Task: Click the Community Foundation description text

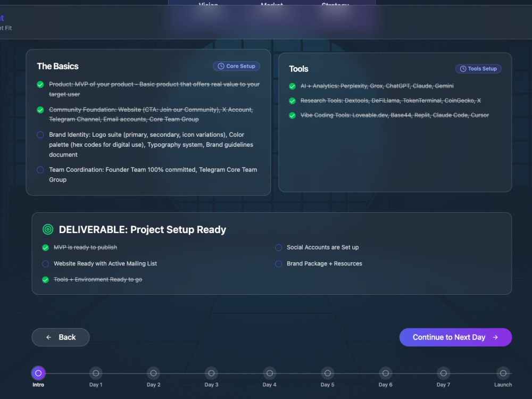Action: (151, 115)
